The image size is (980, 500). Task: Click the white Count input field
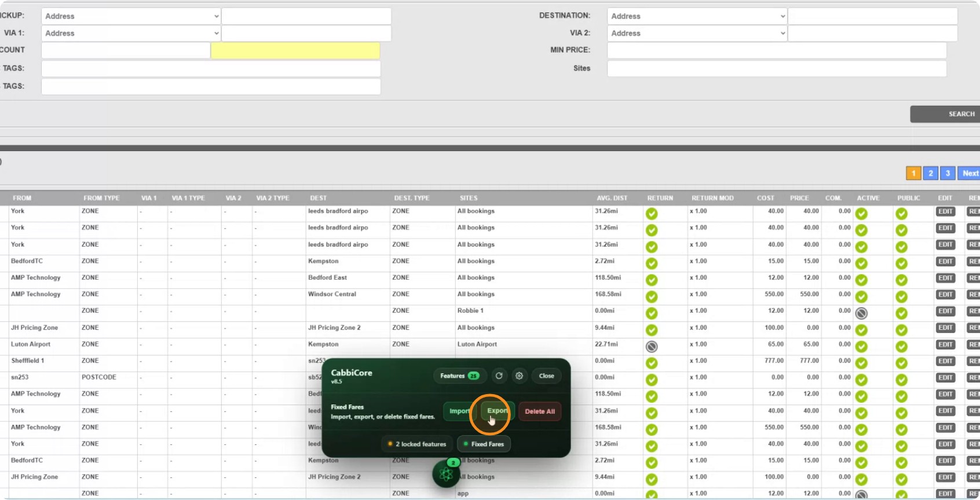[126, 50]
